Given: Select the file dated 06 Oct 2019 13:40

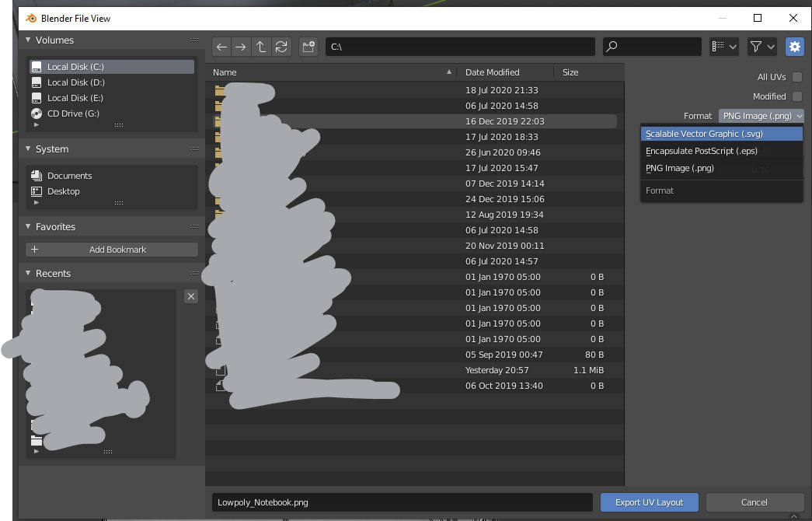Looking at the screenshot, I should pos(414,386).
